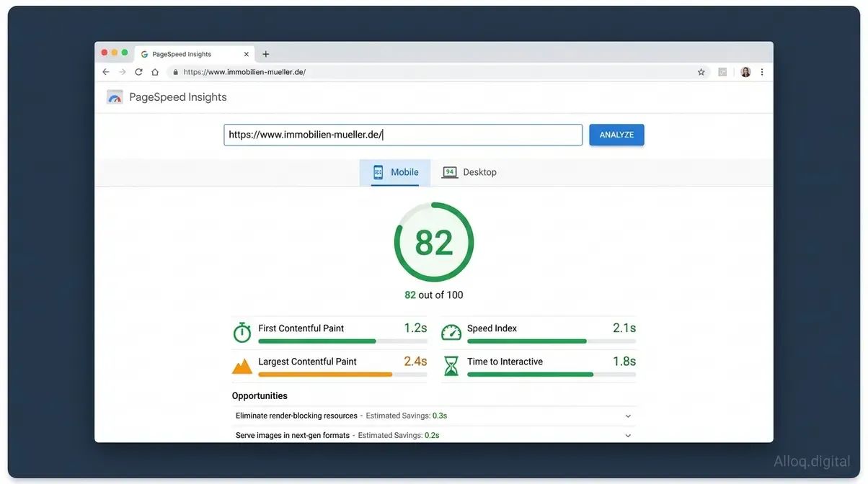Click the First Contentful Paint green progress bar
Screen dimensions: 868x484
tap(317, 341)
